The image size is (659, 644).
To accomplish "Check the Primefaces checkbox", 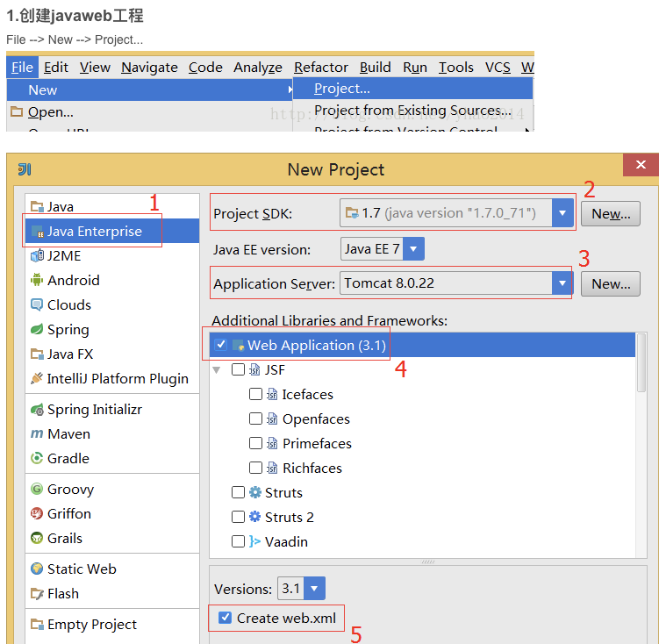I will click(x=255, y=443).
